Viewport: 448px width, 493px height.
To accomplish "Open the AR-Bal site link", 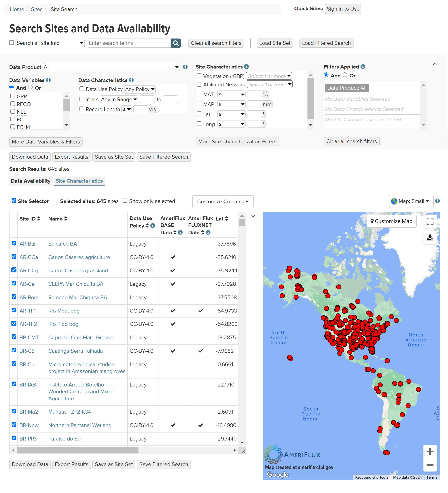I will click(27, 244).
